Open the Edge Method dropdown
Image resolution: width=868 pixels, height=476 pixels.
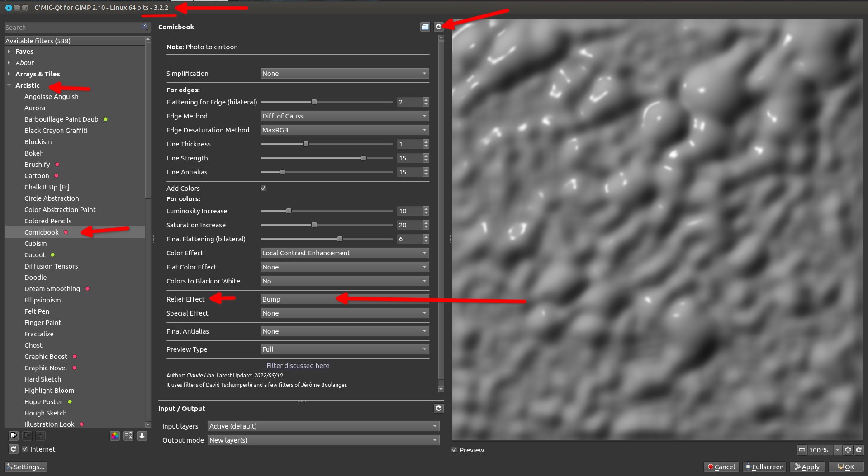pyautogui.click(x=344, y=116)
